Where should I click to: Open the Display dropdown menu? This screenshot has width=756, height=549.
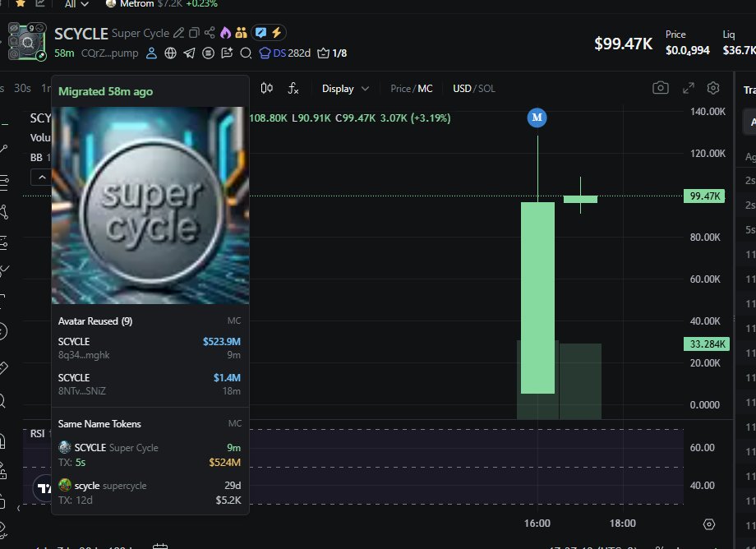pyautogui.click(x=345, y=89)
